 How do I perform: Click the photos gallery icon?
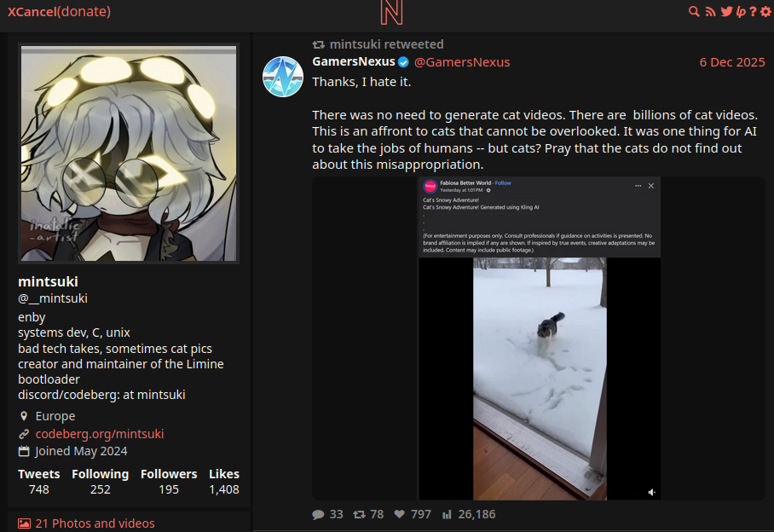coord(24,523)
